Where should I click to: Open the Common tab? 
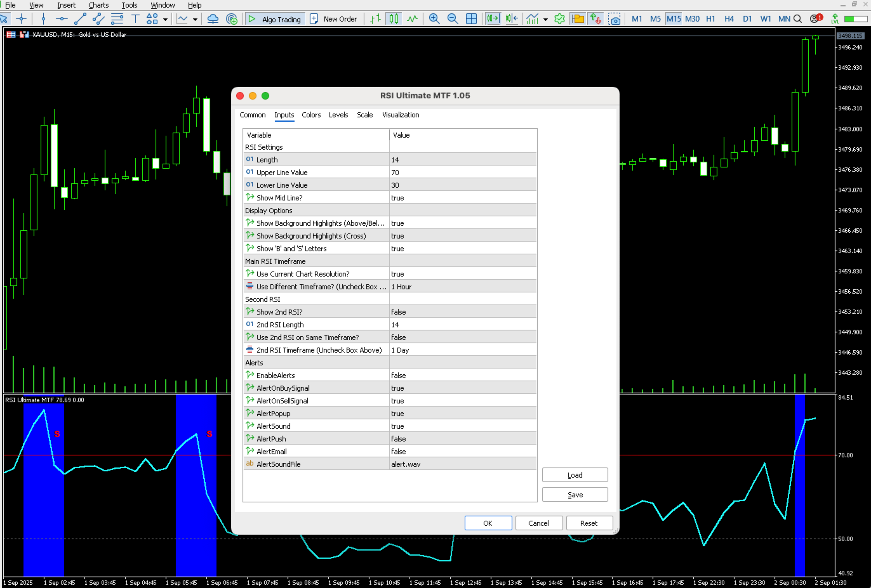[253, 115]
